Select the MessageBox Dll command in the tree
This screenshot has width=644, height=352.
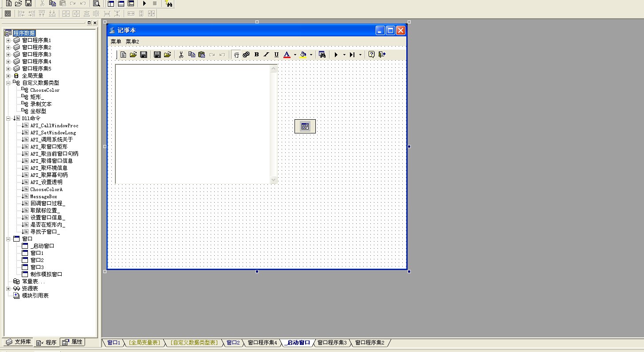tap(43, 196)
